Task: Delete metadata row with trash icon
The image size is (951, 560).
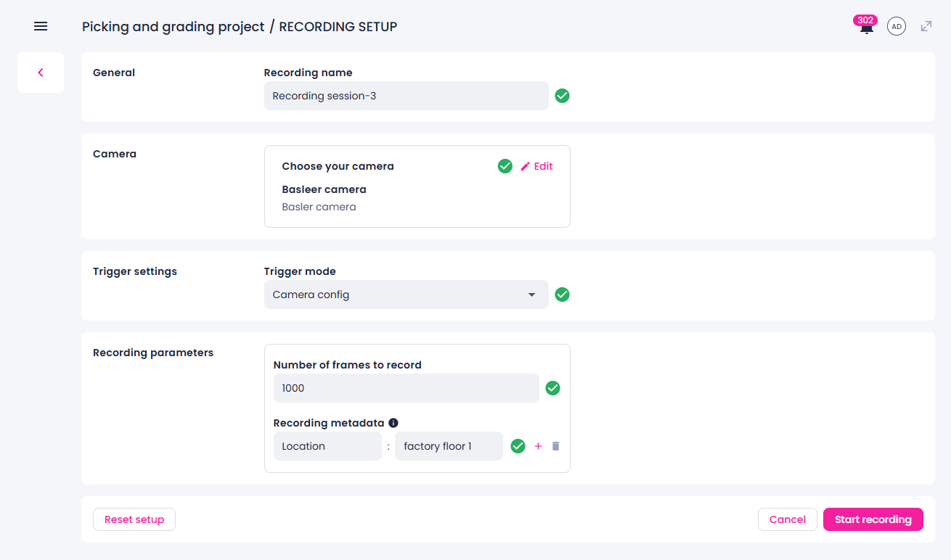Action: point(556,446)
